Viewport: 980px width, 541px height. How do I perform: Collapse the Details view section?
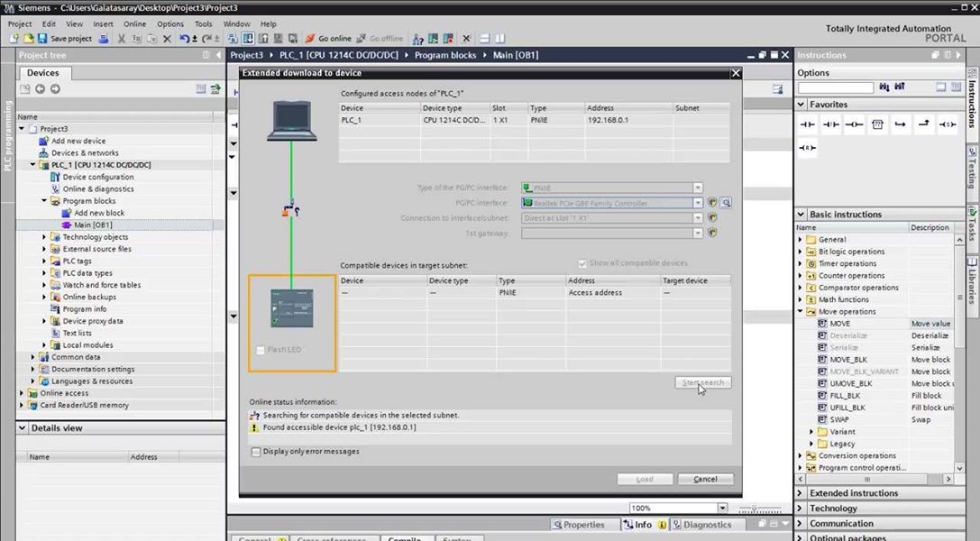(x=23, y=428)
